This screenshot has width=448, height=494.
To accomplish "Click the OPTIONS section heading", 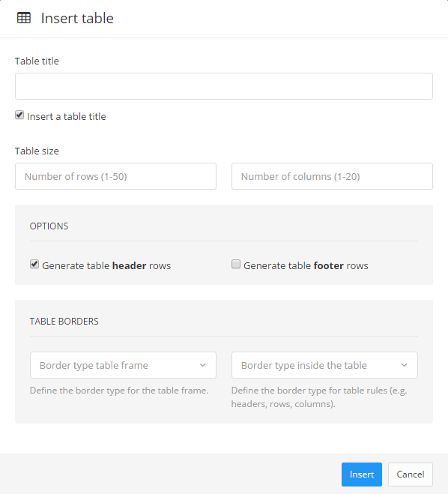I will pos(49,226).
